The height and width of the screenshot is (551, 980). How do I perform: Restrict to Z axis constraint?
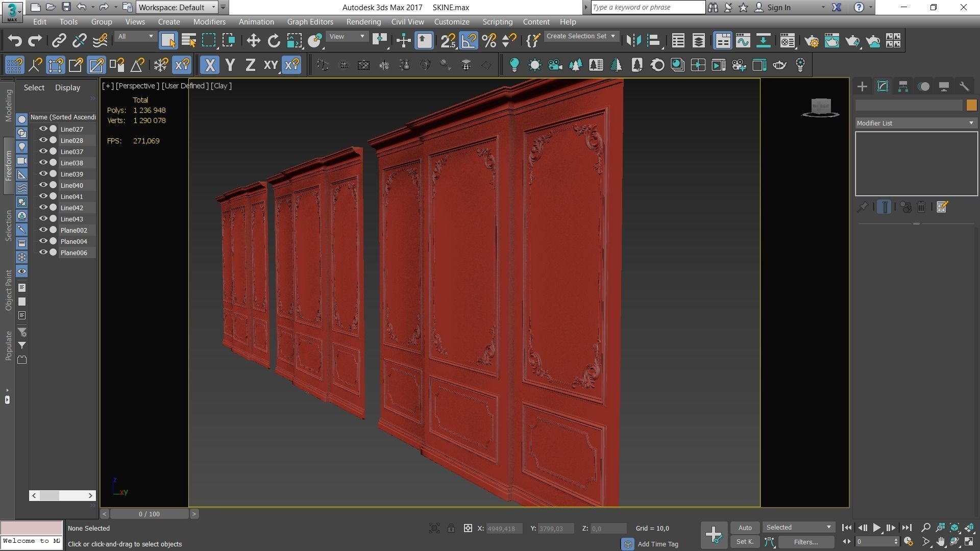click(250, 65)
